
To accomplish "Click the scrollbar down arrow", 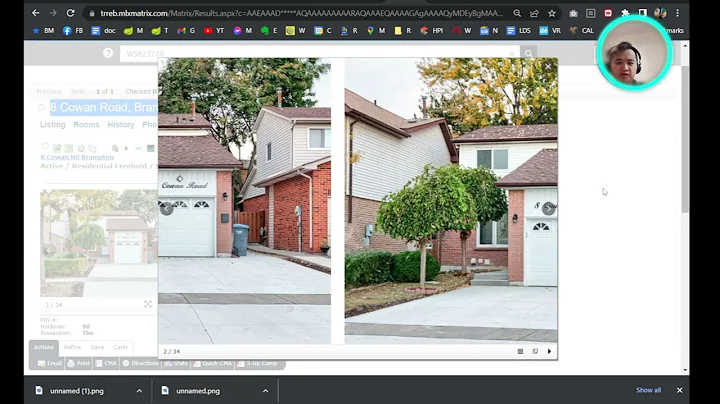I will click(685, 370).
